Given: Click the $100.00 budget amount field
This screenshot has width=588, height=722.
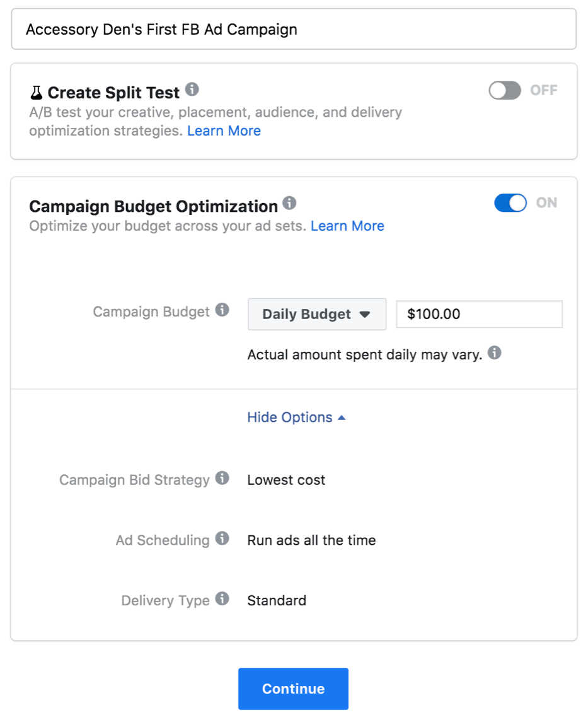Looking at the screenshot, I should [478, 314].
